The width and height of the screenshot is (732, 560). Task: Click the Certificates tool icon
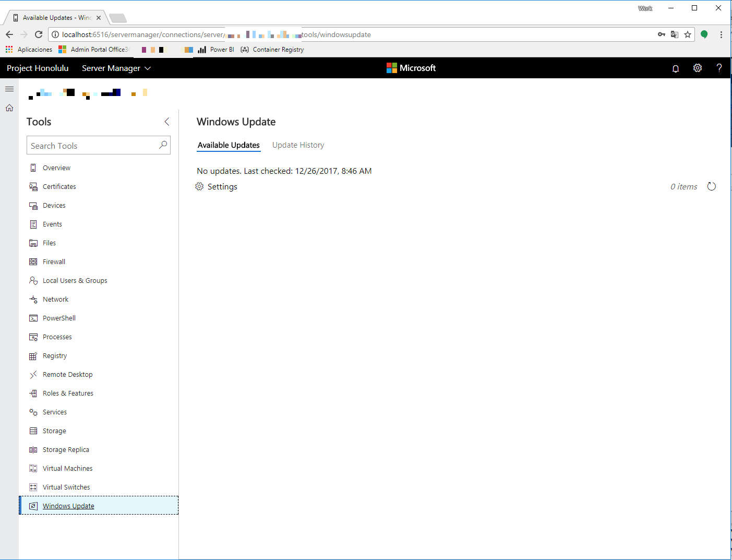pyautogui.click(x=33, y=186)
